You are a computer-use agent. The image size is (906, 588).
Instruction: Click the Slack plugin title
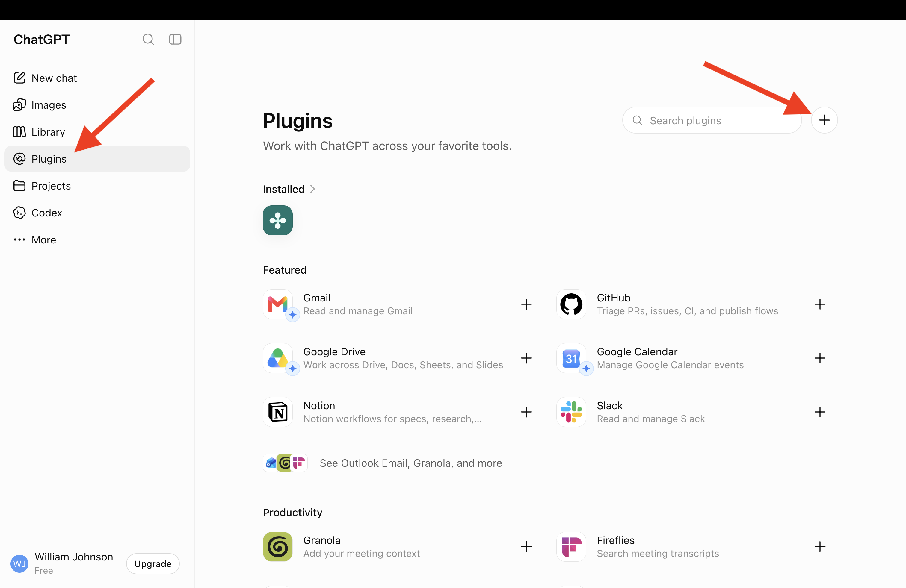coord(609,405)
